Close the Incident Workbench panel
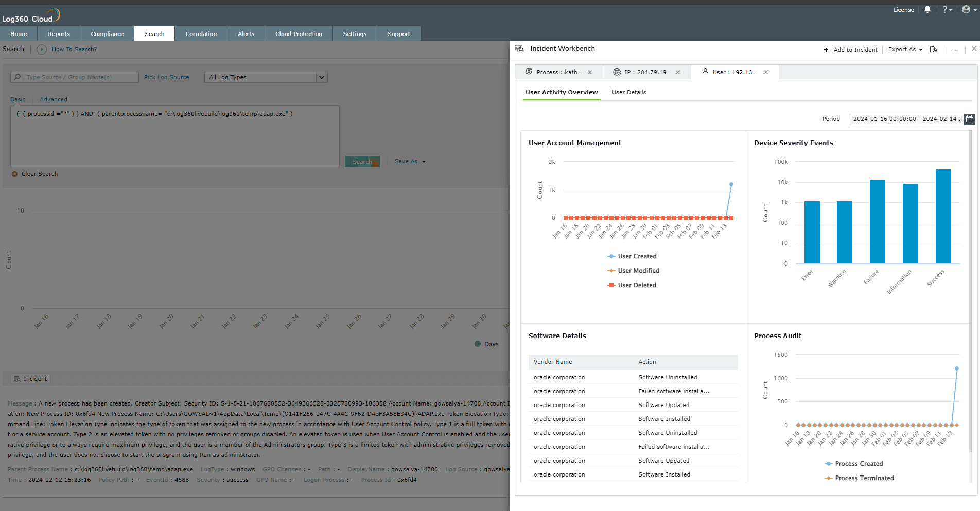Viewport: 980px width, 511px height. tap(974, 49)
